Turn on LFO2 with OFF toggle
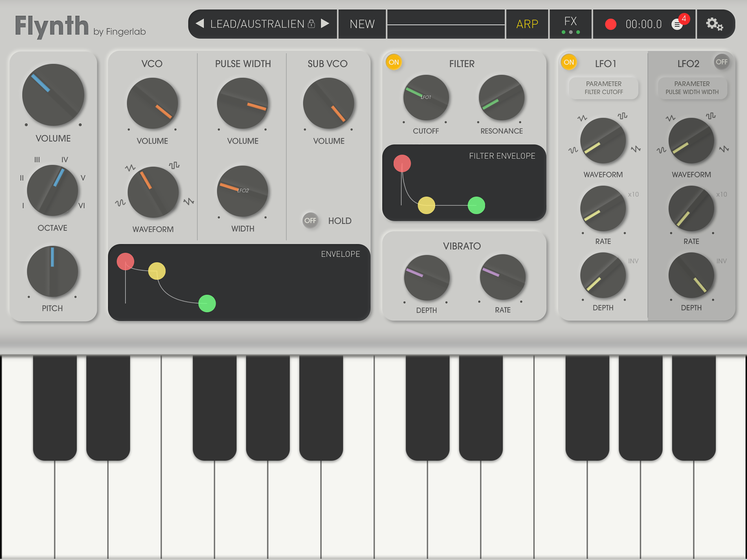 tap(721, 62)
